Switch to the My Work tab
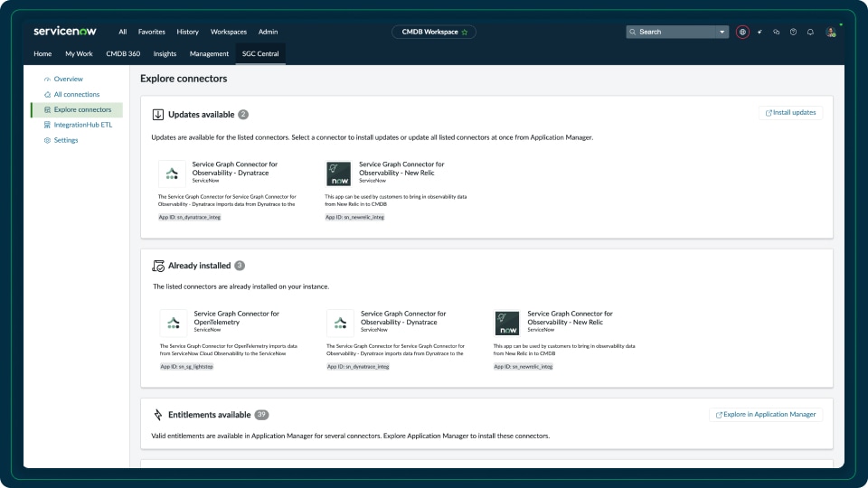Image resolution: width=868 pixels, height=488 pixels. [80, 53]
